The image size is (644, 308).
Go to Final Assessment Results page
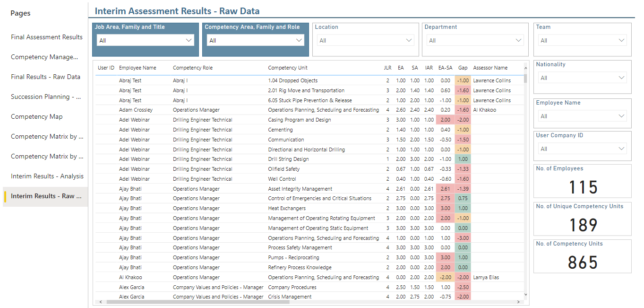coord(47,37)
